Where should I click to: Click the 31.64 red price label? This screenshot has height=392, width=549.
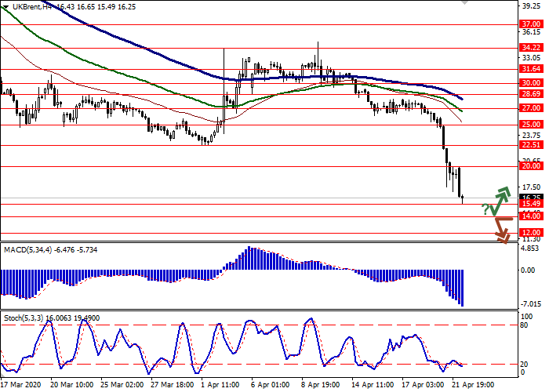pyautogui.click(x=530, y=69)
